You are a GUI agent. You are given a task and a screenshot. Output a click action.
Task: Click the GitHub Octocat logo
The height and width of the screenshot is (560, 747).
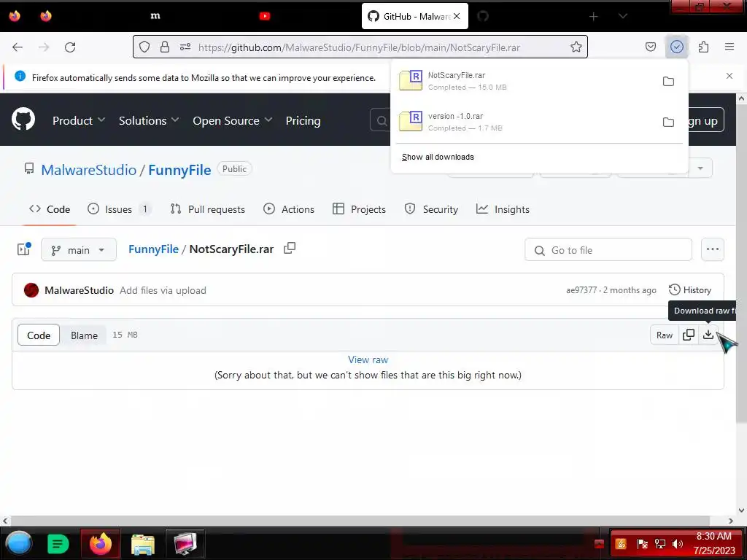coord(23,119)
